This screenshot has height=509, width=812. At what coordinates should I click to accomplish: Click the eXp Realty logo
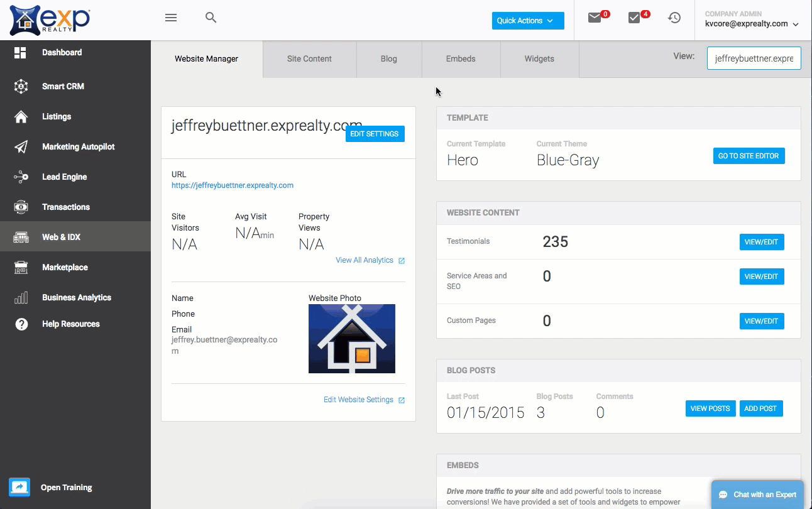[50, 20]
